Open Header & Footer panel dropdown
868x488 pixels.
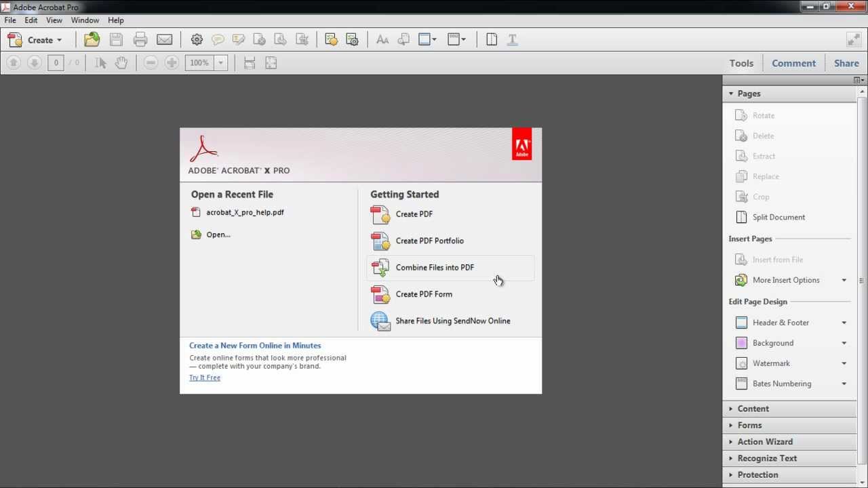pyautogui.click(x=844, y=323)
